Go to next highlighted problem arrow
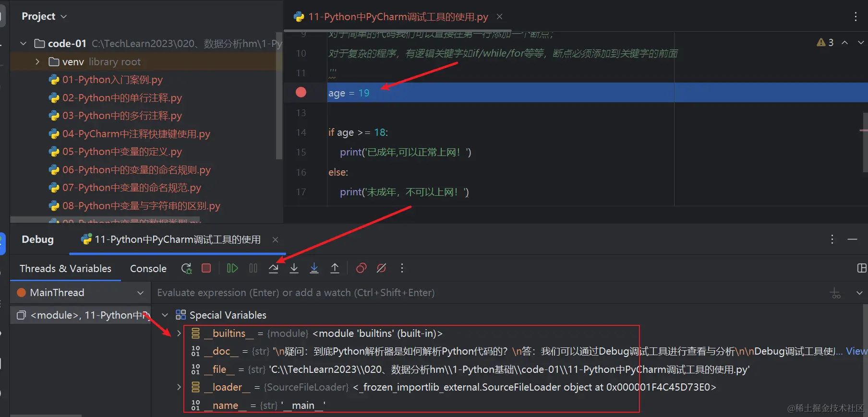The height and width of the screenshot is (417, 868). pos(861,42)
